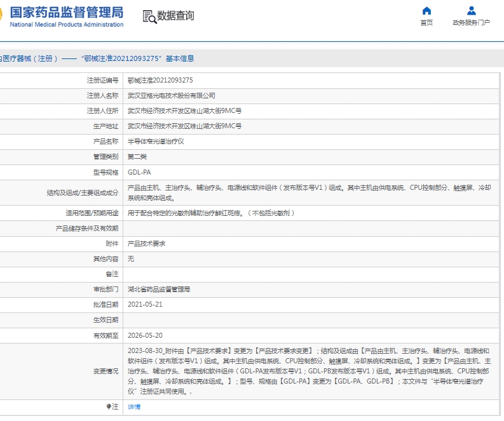
Task: Click 其他内容 value 无
Action: pyautogui.click(x=131, y=259)
